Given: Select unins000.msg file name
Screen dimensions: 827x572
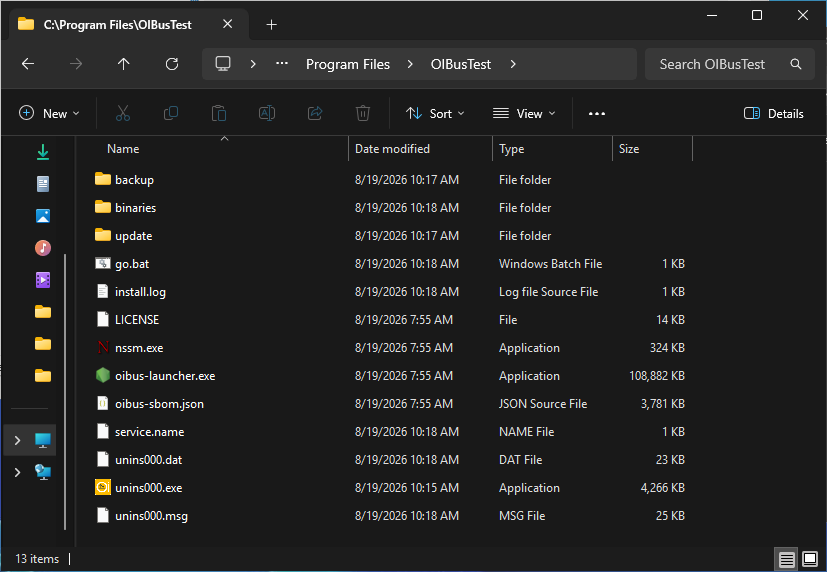Looking at the screenshot, I should point(151,516).
